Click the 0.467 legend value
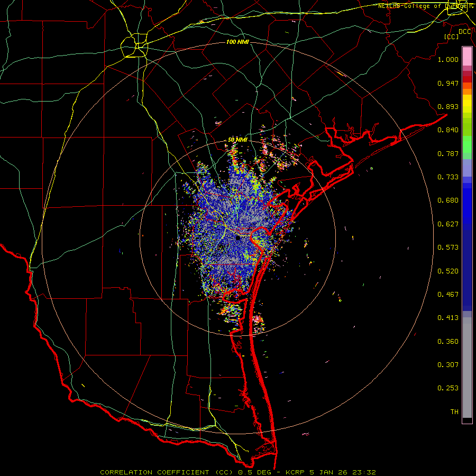The image size is (476, 476). [448, 295]
